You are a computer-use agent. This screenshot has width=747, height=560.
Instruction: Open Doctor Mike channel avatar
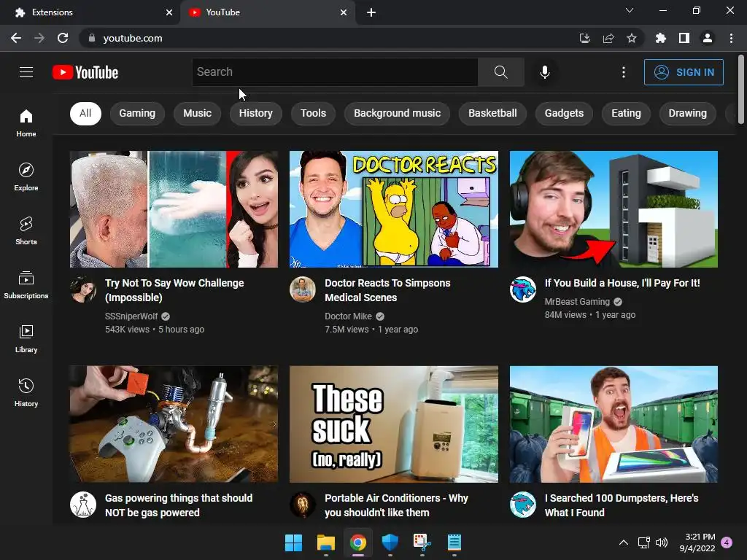(x=303, y=289)
